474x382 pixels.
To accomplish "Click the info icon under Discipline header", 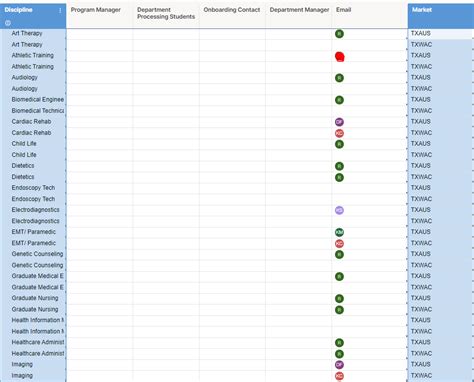I will pyautogui.click(x=8, y=23).
